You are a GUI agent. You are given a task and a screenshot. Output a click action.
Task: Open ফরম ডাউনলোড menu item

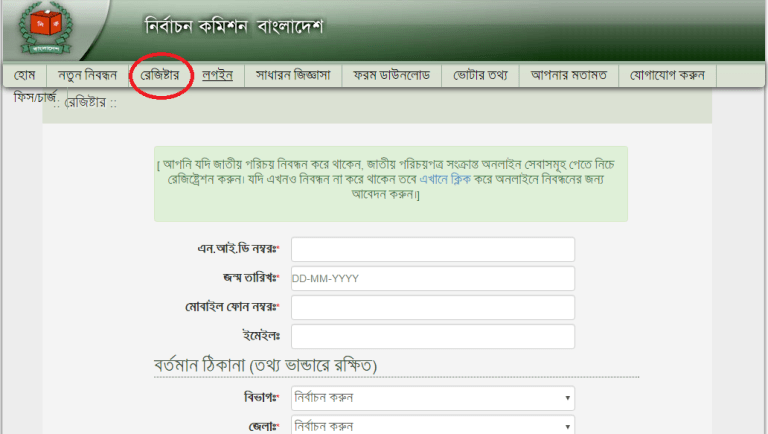pos(391,75)
